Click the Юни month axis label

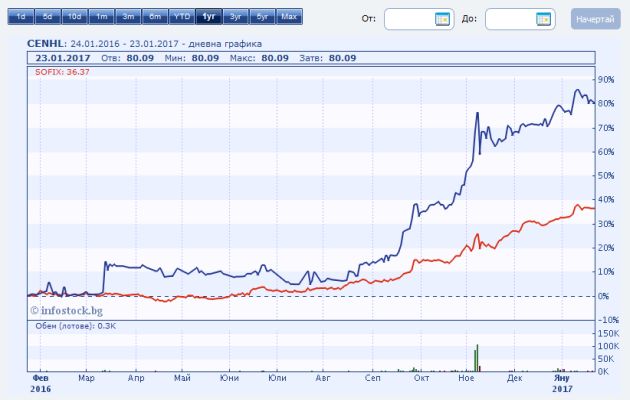(x=229, y=378)
